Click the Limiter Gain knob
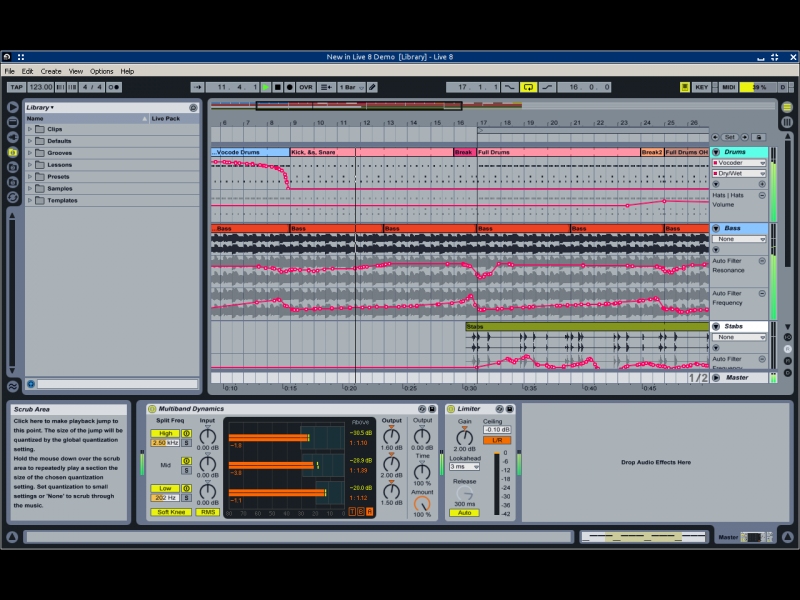The height and width of the screenshot is (600, 800). pos(464,436)
